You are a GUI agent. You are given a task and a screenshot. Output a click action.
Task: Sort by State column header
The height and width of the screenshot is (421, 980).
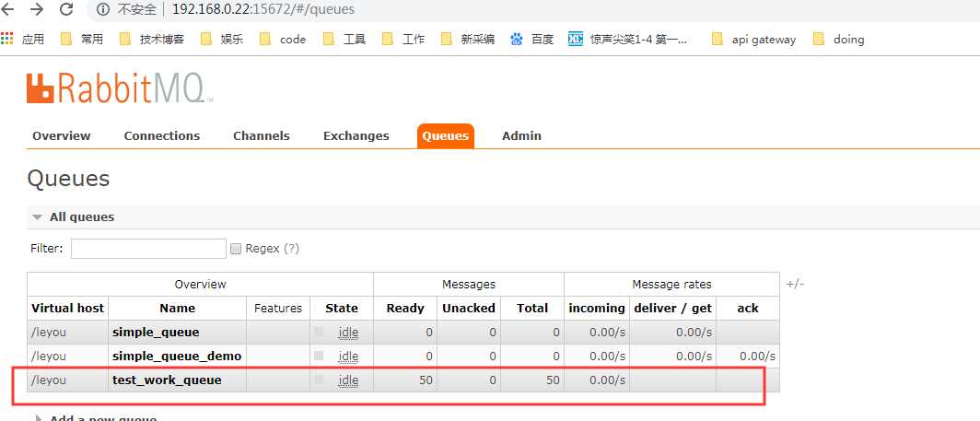click(342, 308)
